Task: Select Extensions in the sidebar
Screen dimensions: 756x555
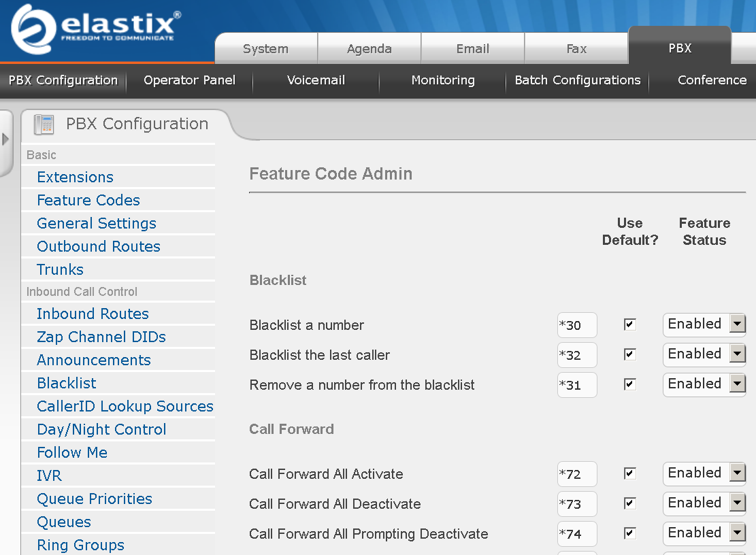Action: [x=75, y=177]
